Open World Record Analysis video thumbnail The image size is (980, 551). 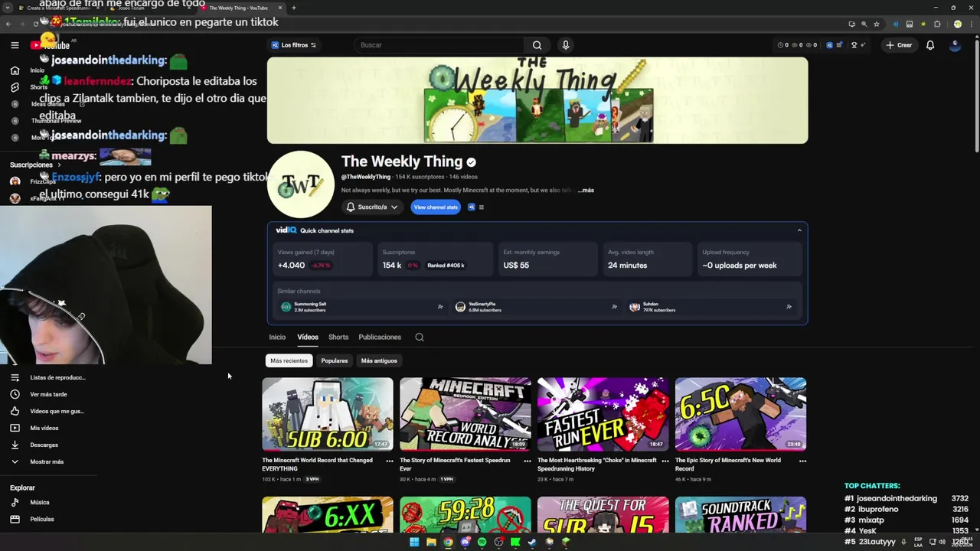[465, 414]
